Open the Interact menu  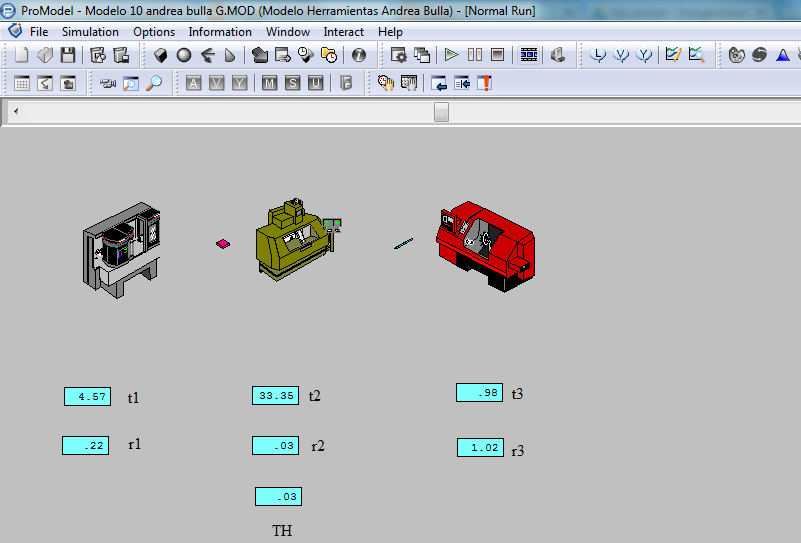point(343,32)
